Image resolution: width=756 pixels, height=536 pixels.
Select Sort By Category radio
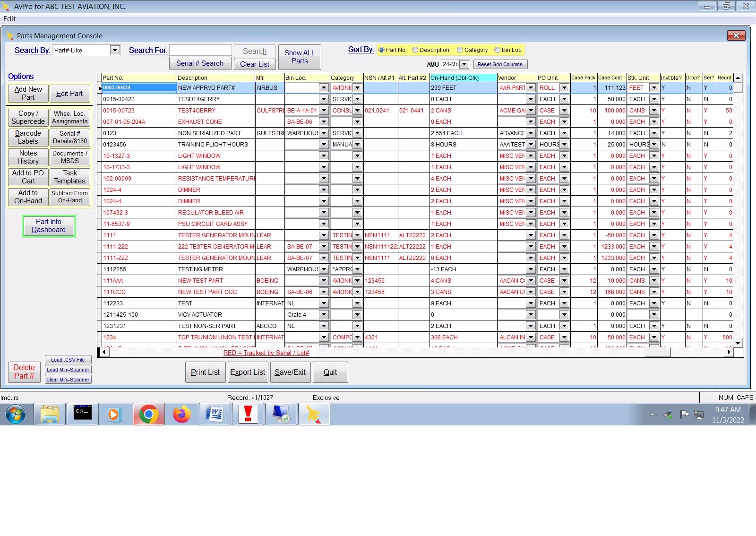(x=460, y=50)
